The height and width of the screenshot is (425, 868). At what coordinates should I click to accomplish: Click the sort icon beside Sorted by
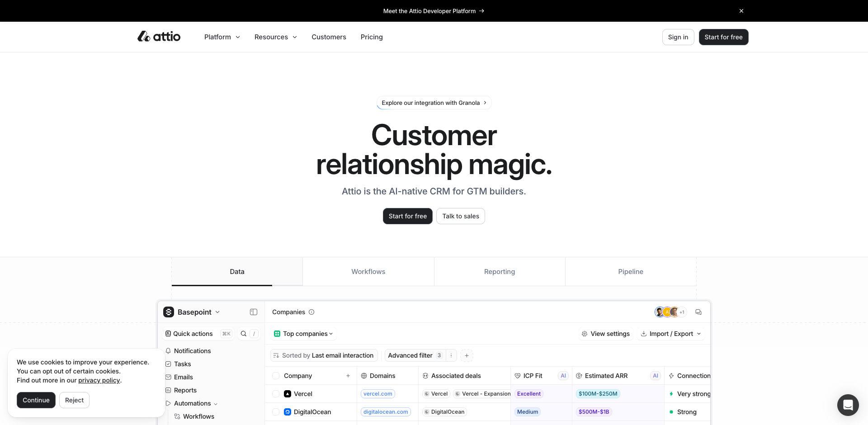pyautogui.click(x=276, y=355)
